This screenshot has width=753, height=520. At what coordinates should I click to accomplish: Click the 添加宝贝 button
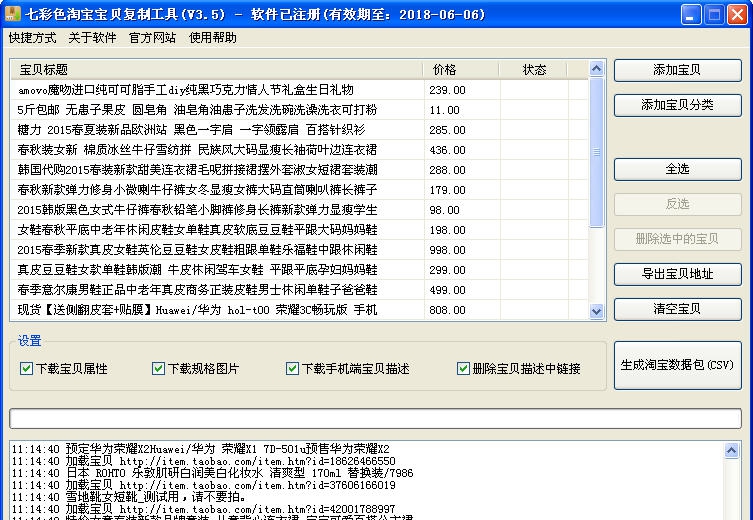(678, 70)
